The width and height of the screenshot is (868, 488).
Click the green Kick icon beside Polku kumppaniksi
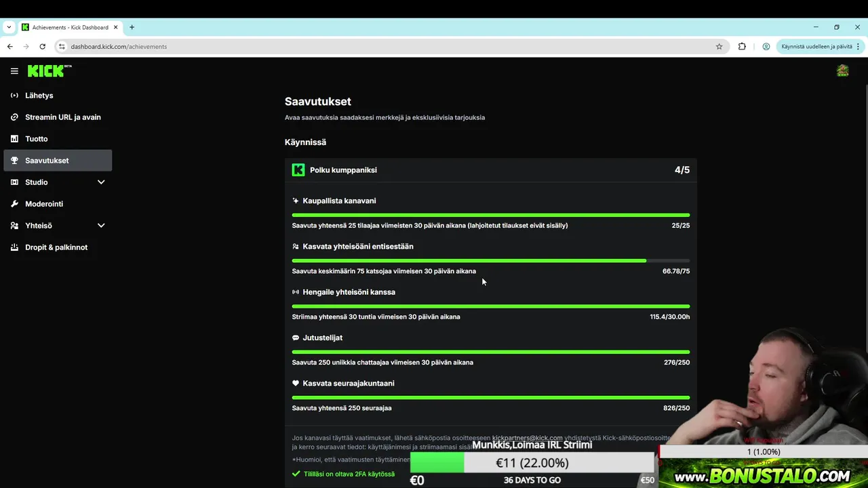click(x=298, y=170)
